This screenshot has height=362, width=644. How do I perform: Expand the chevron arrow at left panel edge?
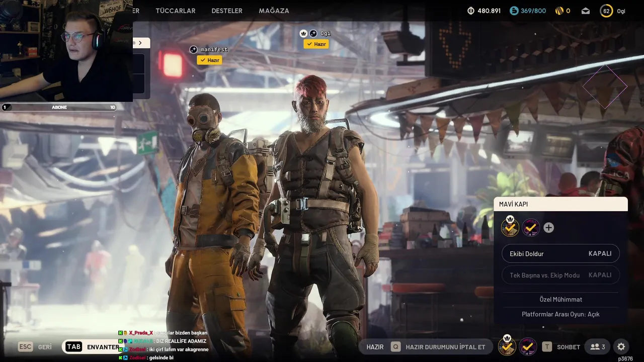[x=140, y=43]
